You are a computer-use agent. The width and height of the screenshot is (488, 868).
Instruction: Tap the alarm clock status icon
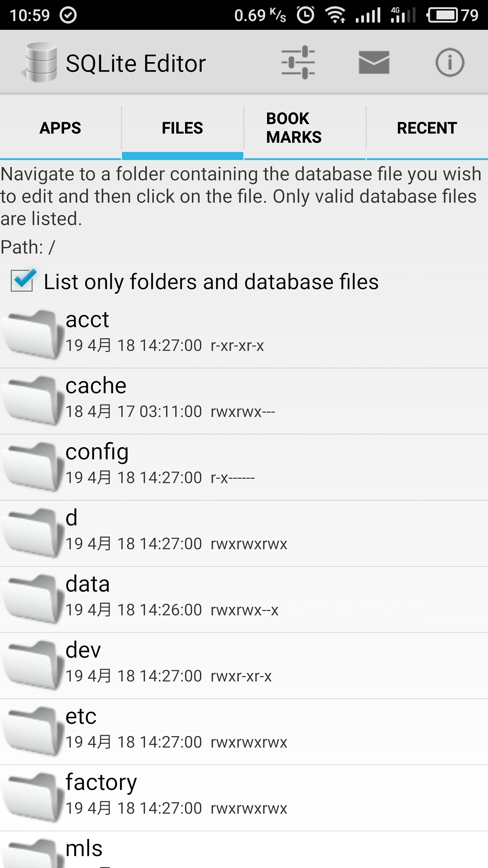(x=305, y=15)
